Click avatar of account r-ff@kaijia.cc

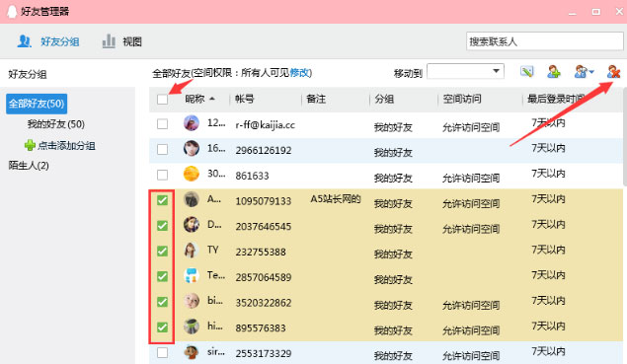[192, 123]
